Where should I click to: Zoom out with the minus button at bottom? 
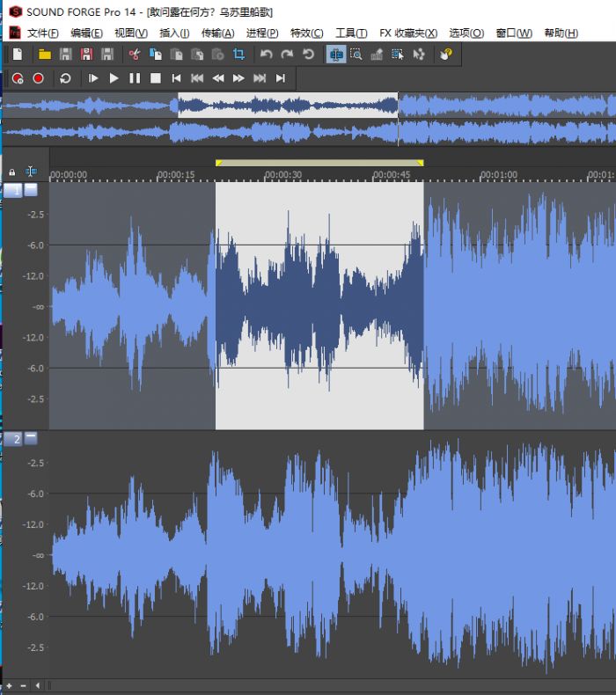coord(23,685)
